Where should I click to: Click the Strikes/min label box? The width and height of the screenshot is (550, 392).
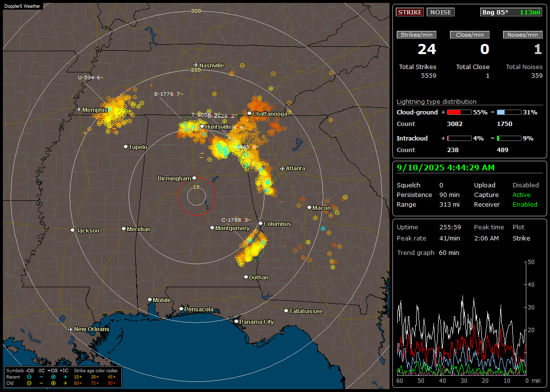click(416, 35)
